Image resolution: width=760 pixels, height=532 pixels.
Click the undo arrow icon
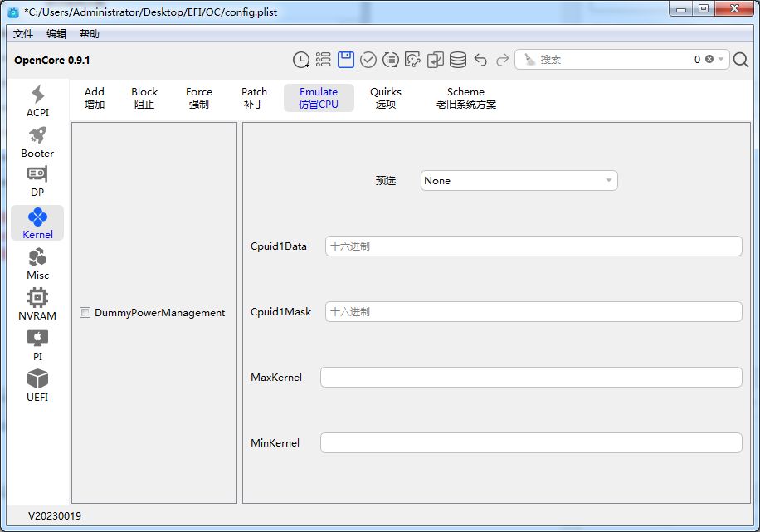(480, 60)
